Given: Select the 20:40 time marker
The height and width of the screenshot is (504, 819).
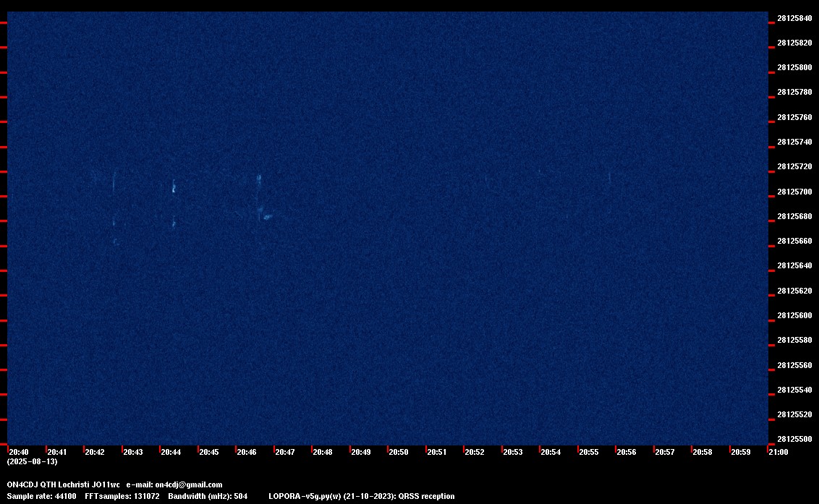Looking at the screenshot, I should pos(19,452).
